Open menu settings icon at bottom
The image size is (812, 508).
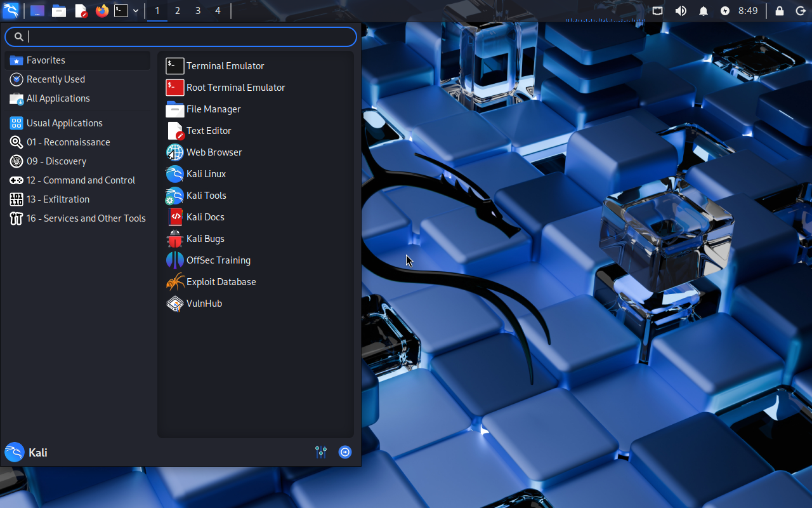coord(321,452)
